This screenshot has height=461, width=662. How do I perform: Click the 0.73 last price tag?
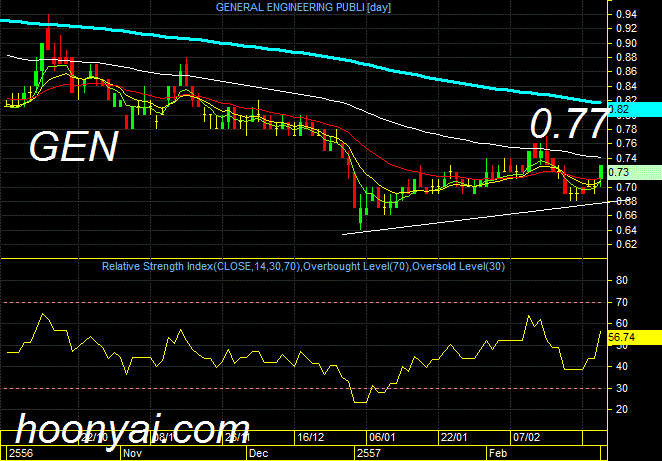pos(635,172)
